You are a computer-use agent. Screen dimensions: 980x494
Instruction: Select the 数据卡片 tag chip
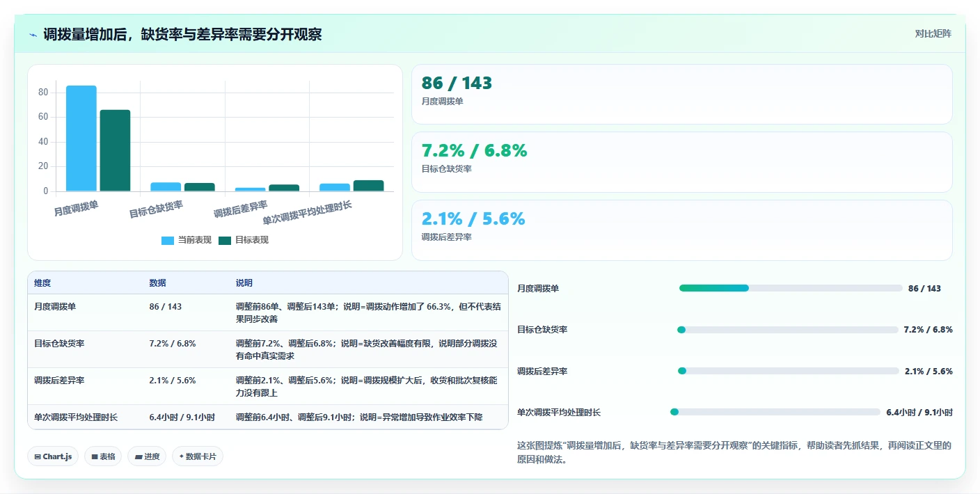coord(198,456)
